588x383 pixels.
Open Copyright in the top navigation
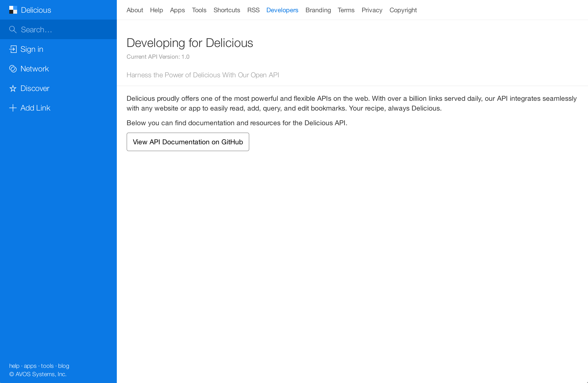403,10
